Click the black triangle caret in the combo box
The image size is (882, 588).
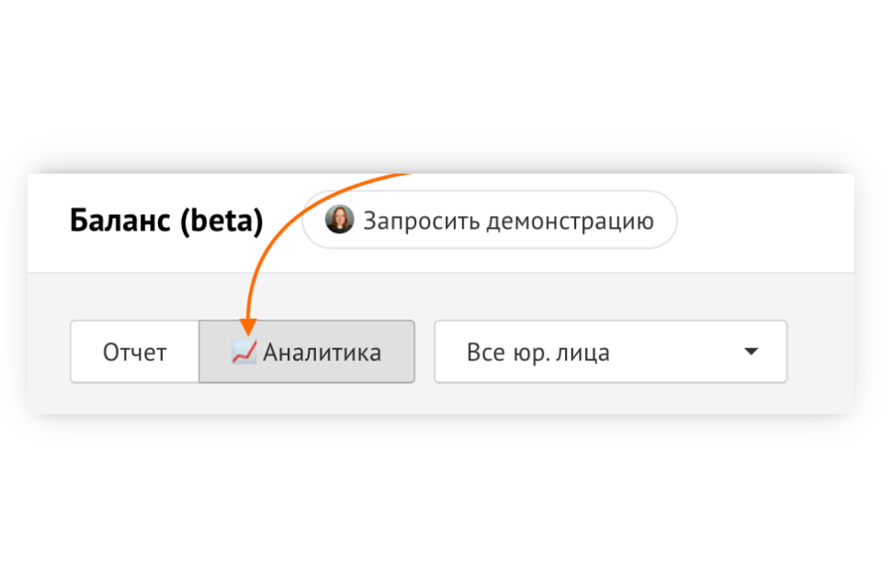pyautogui.click(x=751, y=352)
